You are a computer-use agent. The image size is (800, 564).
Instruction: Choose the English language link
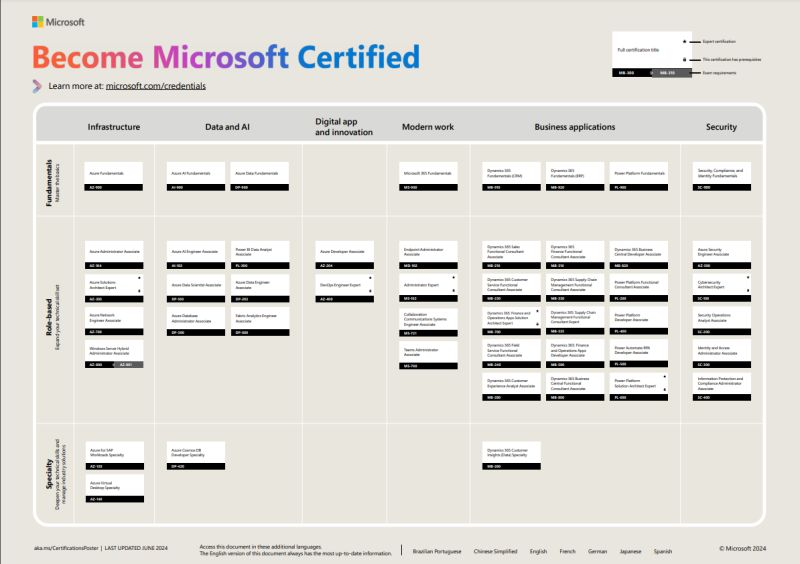[x=538, y=551]
